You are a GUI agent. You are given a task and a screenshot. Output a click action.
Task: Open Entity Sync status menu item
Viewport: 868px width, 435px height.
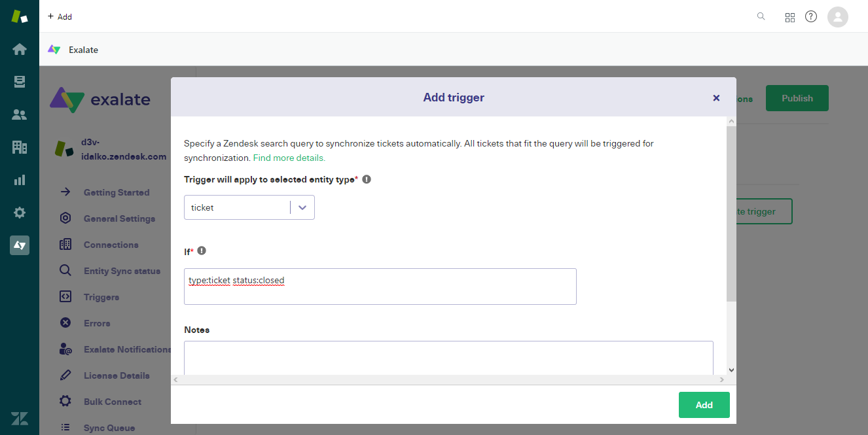[122, 271]
